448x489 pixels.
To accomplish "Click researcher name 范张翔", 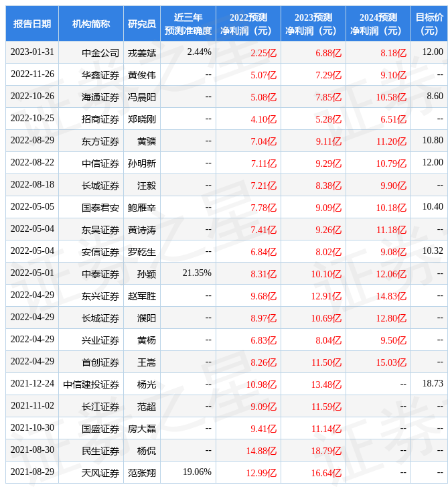I will click(x=142, y=473).
